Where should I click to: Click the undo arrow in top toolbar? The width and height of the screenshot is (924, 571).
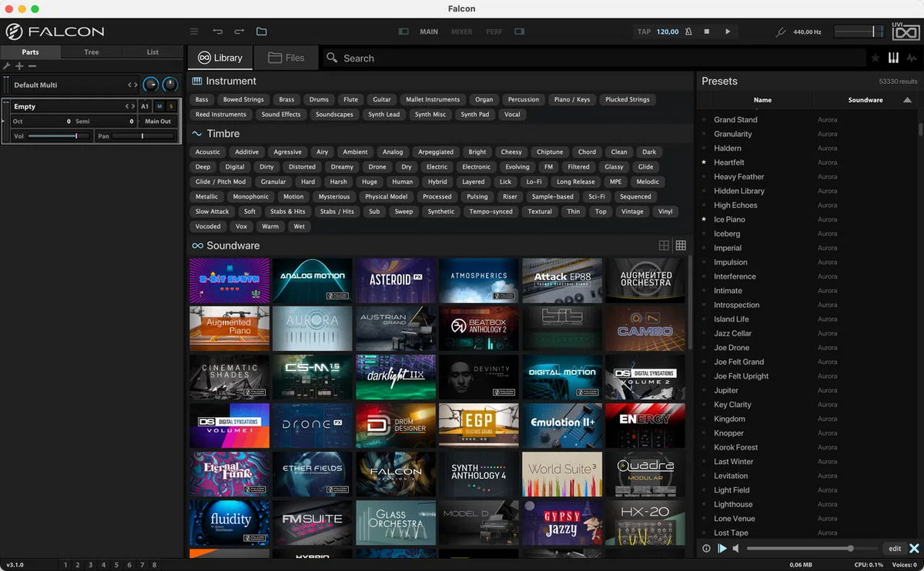[218, 32]
